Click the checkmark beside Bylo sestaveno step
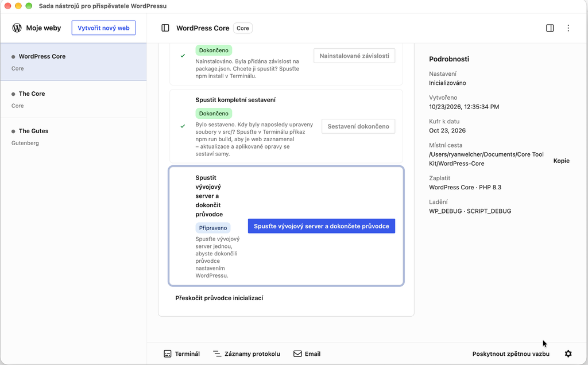Viewport: 588px width, 365px height. (x=183, y=126)
